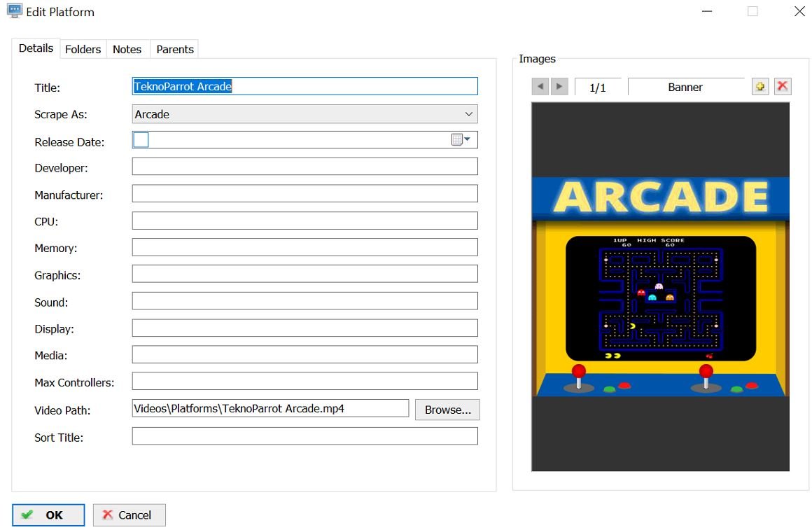
Task: Remove the current image with red X icon
Action: pyautogui.click(x=783, y=87)
